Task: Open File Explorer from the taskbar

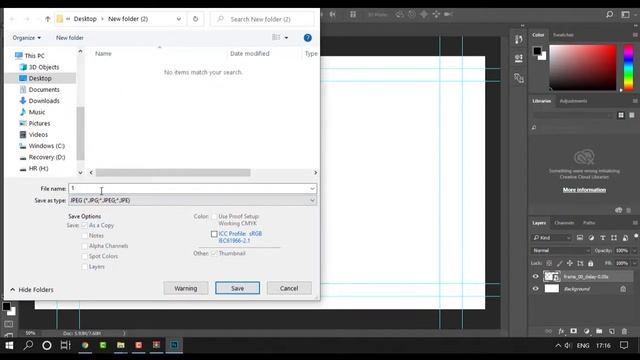Action: [x=121, y=345]
